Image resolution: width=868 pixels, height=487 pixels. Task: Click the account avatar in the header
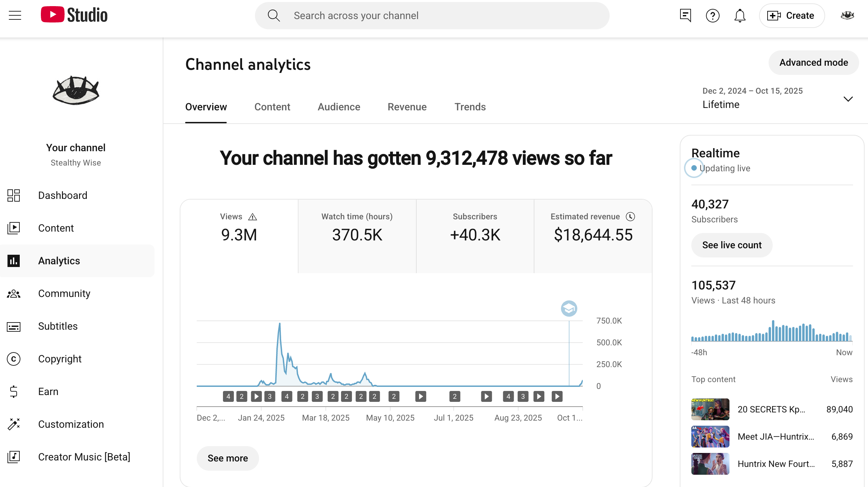pos(847,15)
